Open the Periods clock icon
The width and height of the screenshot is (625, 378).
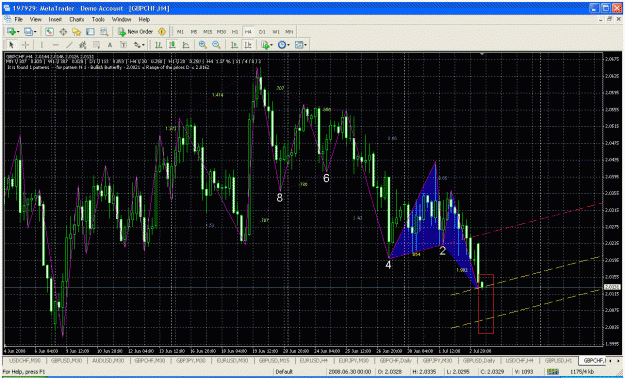(x=282, y=45)
